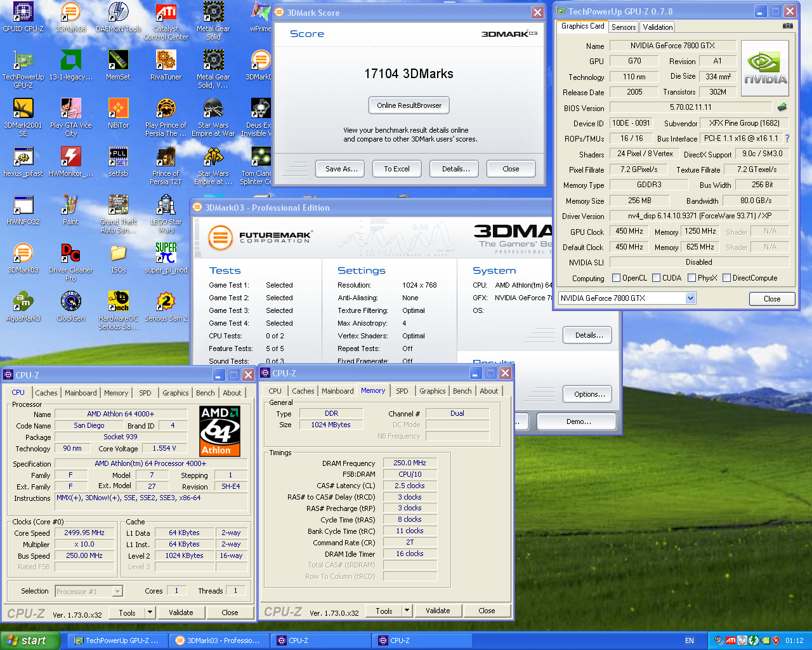Select TechPowerUp GPU-Z desktop icon
The width and height of the screenshot is (812, 650).
click(x=23, y=70)
